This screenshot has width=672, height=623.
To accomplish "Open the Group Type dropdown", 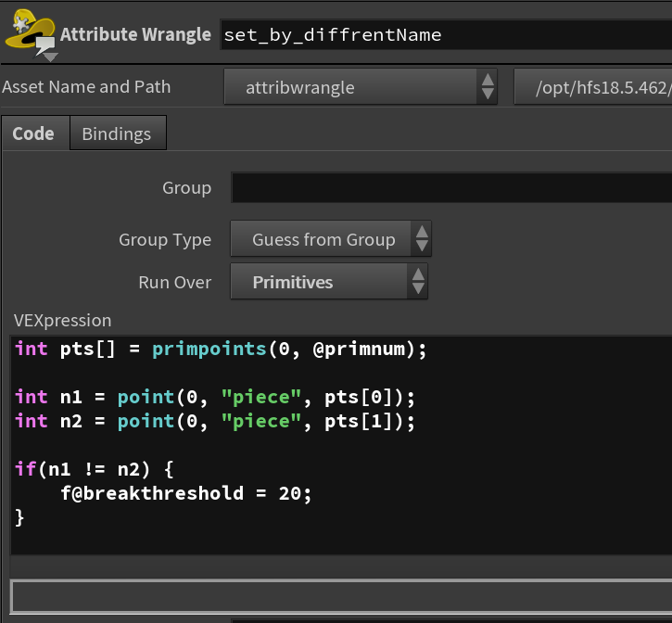I will click(x=331, y=239).
